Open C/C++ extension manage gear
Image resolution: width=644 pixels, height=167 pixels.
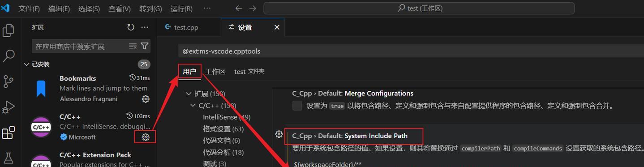tap(146, 137)
